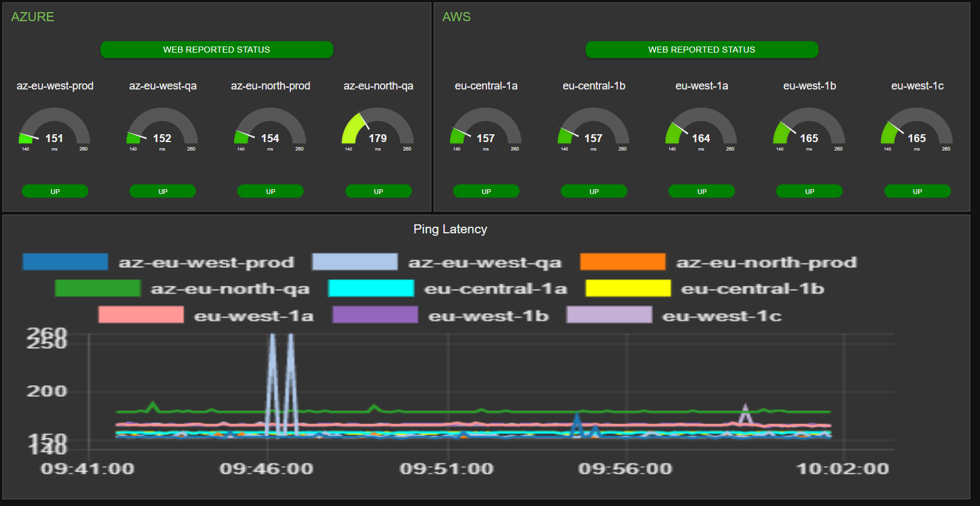The image size is (980, 506).
Task: Toggle az-eu-west-prod series in chart legend
Action: 158,262
